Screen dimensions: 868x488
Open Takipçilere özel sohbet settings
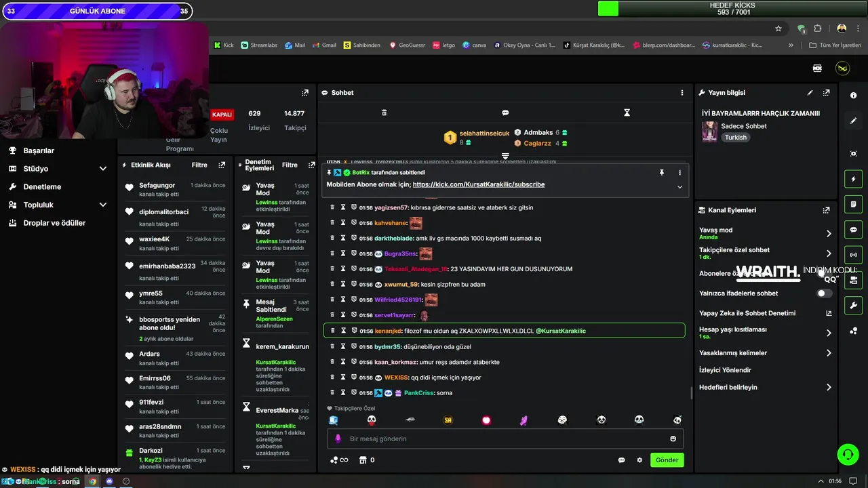(765, 253)
